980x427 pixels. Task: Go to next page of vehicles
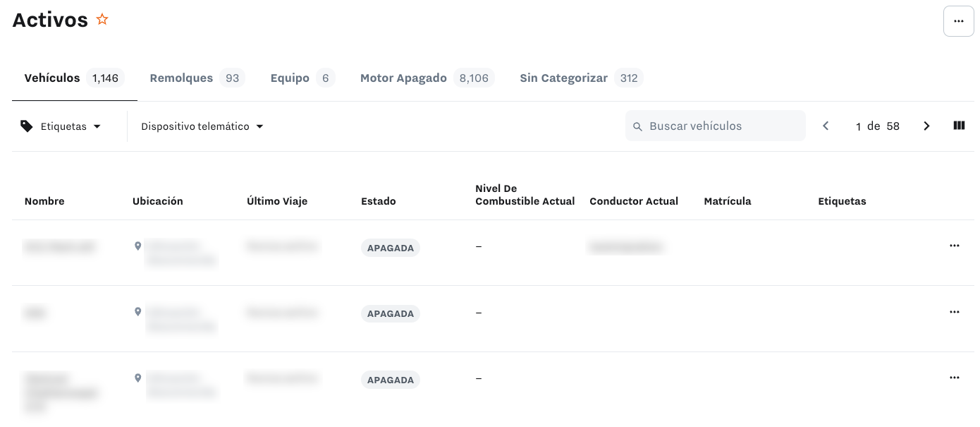coord(926,126)
